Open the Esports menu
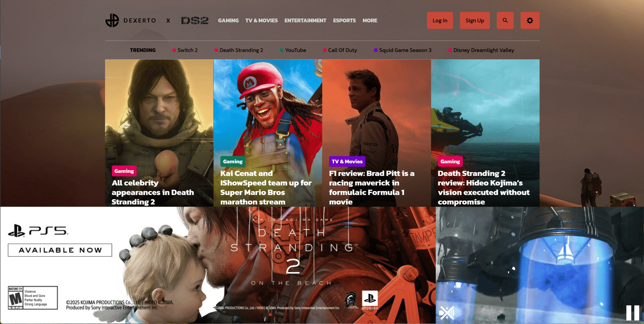 point(345,21)
